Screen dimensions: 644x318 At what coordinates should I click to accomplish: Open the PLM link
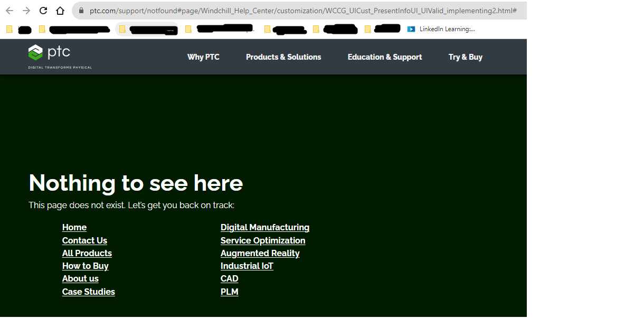(x=229, y=291)
